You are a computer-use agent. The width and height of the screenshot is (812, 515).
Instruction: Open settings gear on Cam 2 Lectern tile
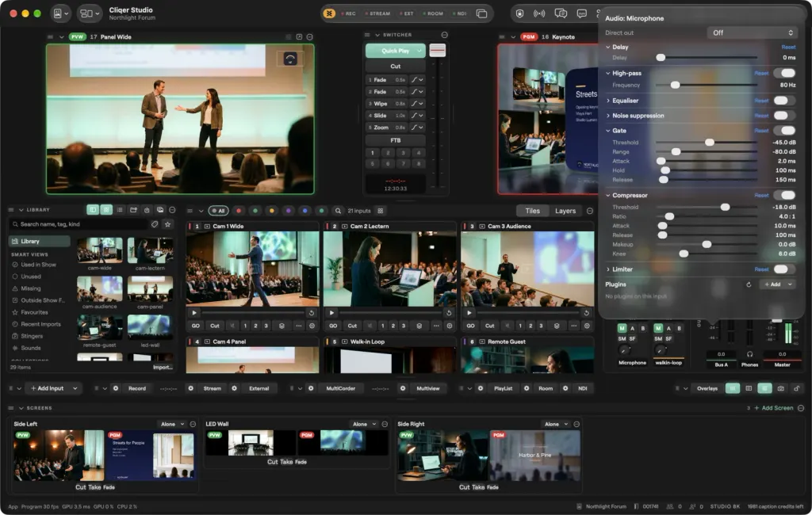(450, 326)
